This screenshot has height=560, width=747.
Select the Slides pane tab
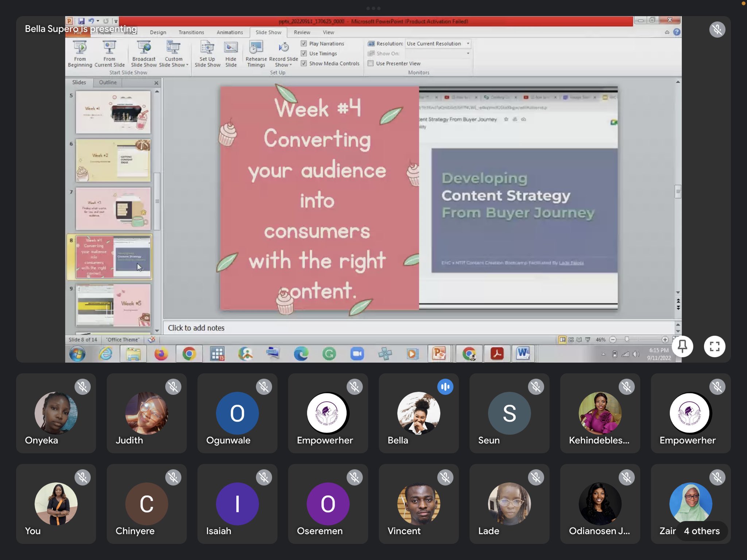click(x=79, y=82)
